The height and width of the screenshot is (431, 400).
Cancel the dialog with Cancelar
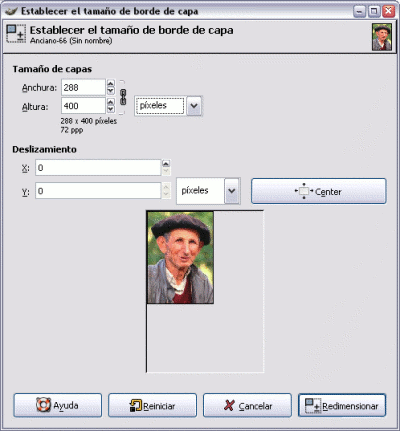coord(247,405)
